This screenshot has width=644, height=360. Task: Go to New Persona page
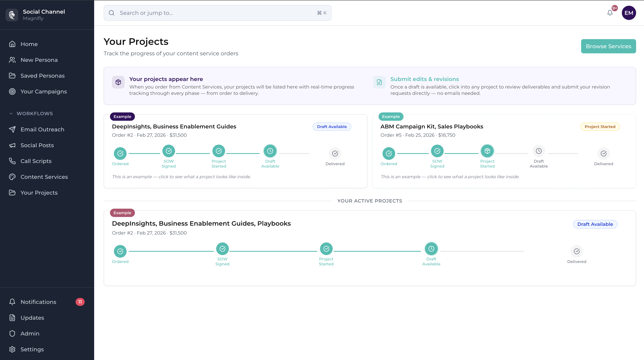pyautogui.click(x=39, y=60)
